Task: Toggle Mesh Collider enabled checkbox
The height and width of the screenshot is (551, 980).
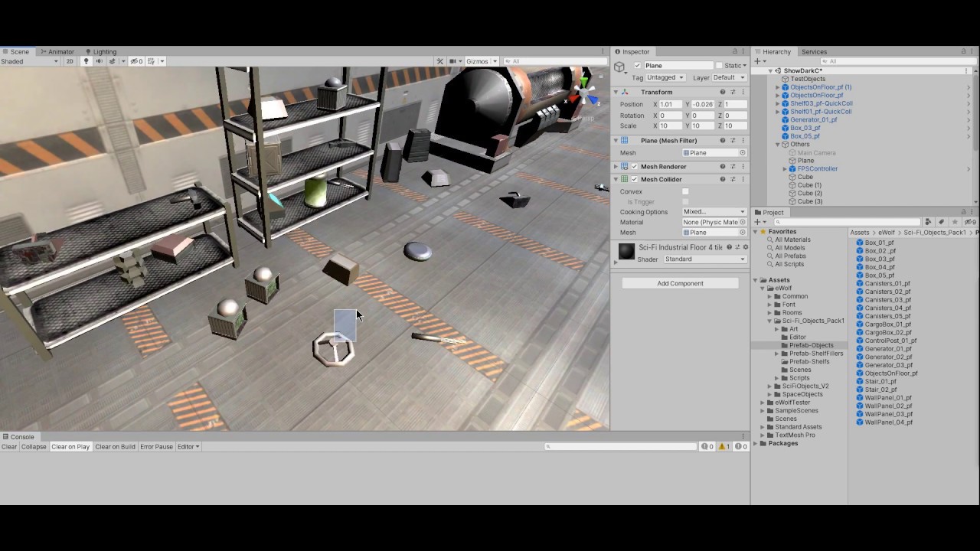Action: (x=635, y=179)
